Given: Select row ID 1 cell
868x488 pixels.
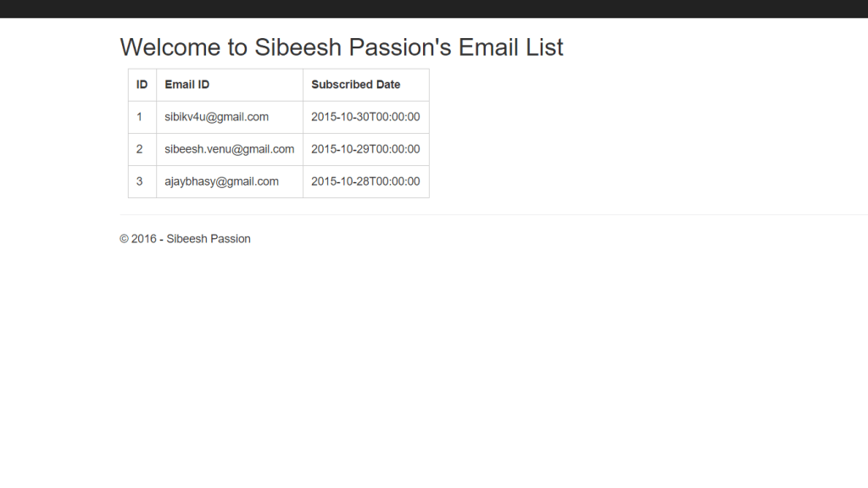Looking at the screenshot, I should pos(142,117).
